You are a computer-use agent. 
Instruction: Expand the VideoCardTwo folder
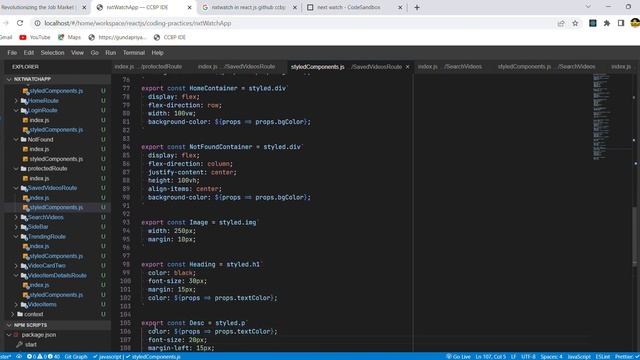[46, 266]
